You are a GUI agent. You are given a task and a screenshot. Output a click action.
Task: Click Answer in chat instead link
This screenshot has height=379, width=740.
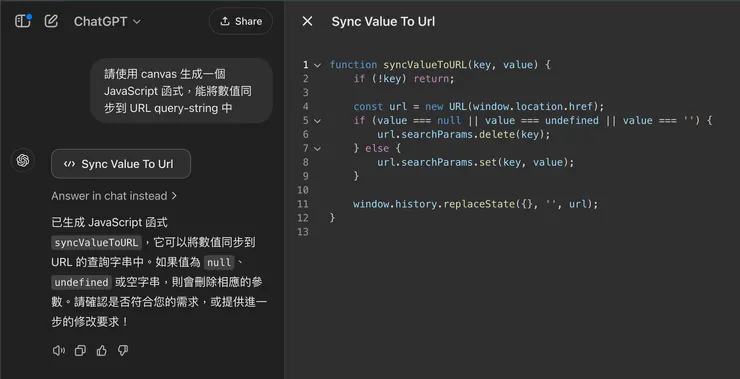pyautogui.click(x=114, y=196)
